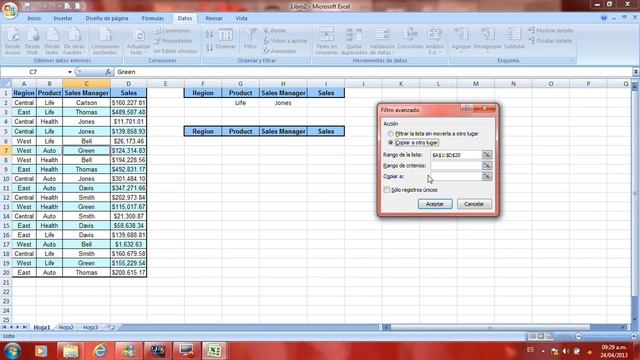Open Internet Explorer from taskbar

pos(100,351)
